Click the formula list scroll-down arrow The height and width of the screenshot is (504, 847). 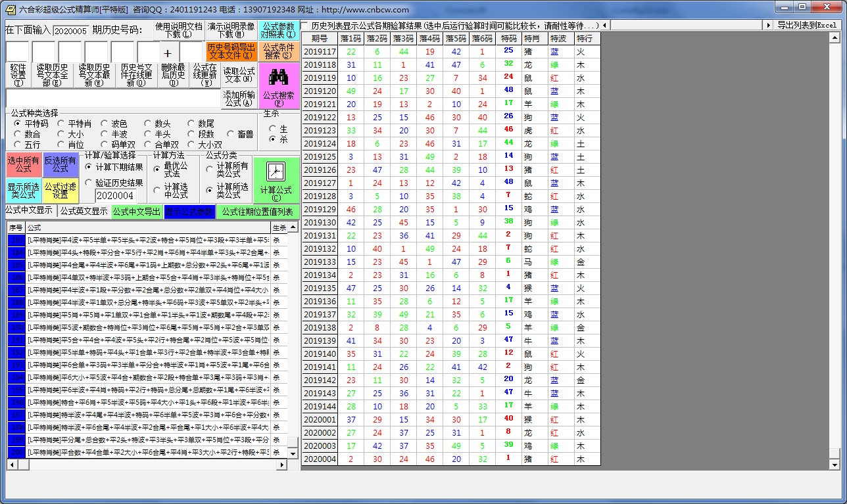[293, 453]
